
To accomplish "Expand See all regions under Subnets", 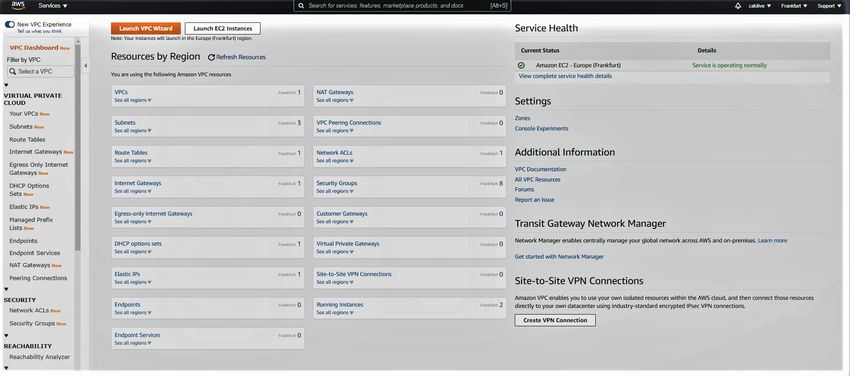I will pyautogui.click(x=133, y=131).
